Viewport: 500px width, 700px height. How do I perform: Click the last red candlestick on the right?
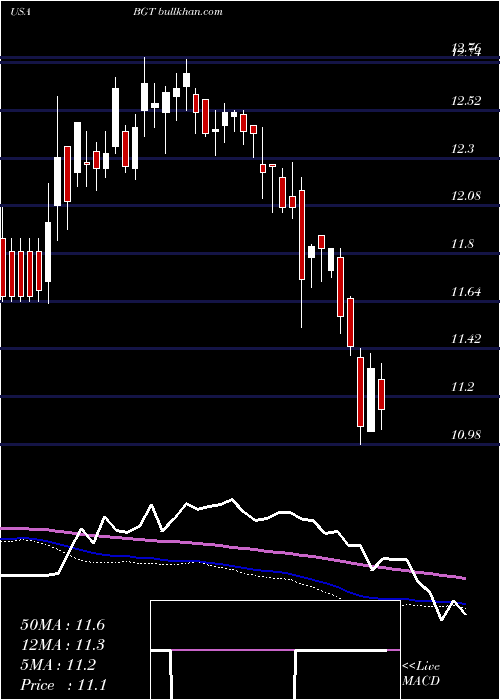[381, 396]
